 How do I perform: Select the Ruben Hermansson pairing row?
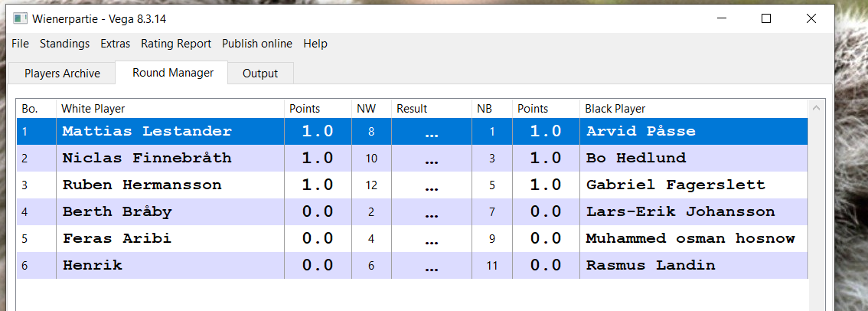[x=142, y=185]
